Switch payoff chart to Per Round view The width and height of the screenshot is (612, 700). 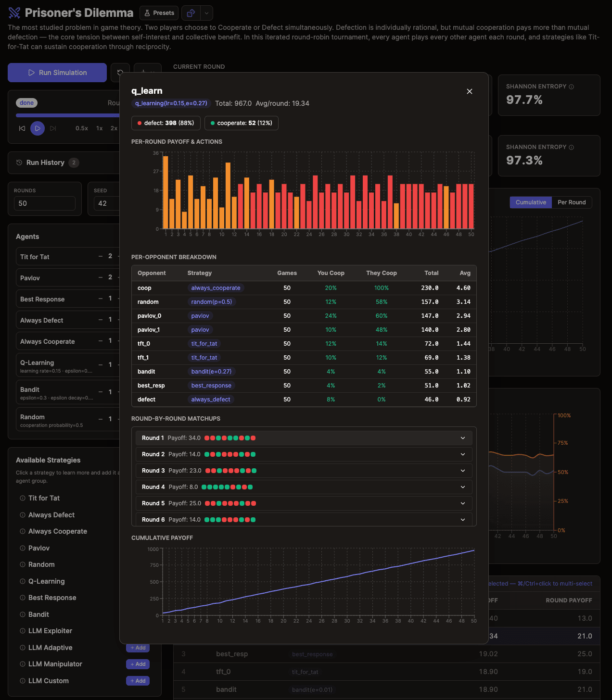(572, 202)
